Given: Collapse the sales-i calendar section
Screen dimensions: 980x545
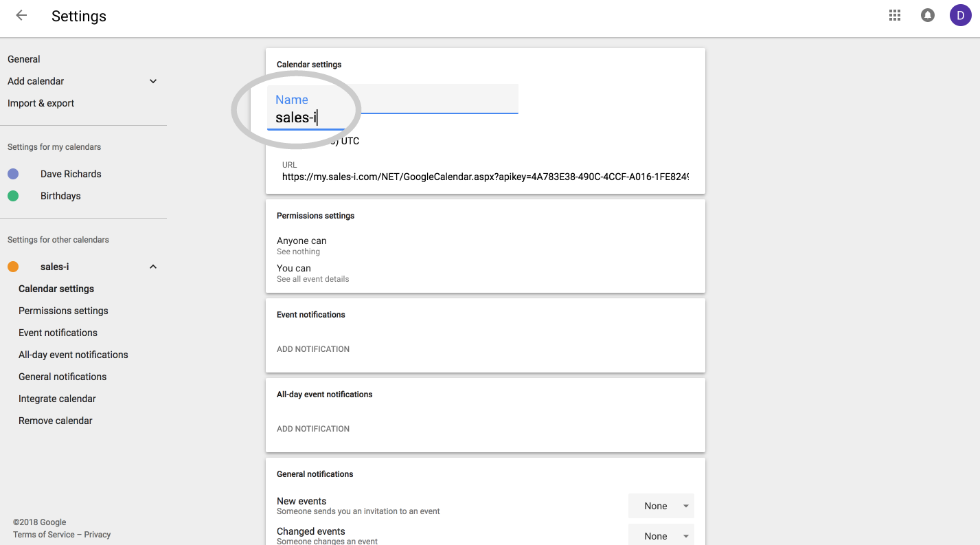Looking at the screenshot, I should 153,267.
